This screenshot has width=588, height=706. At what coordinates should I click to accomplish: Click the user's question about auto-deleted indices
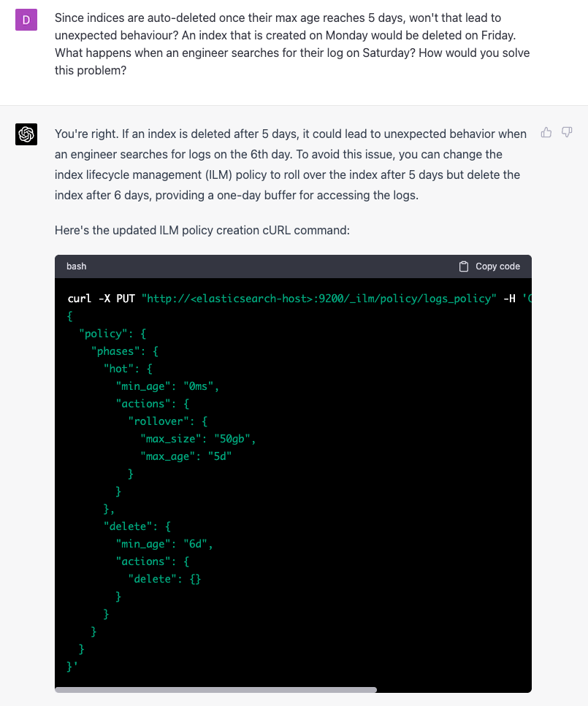[292, 44]
